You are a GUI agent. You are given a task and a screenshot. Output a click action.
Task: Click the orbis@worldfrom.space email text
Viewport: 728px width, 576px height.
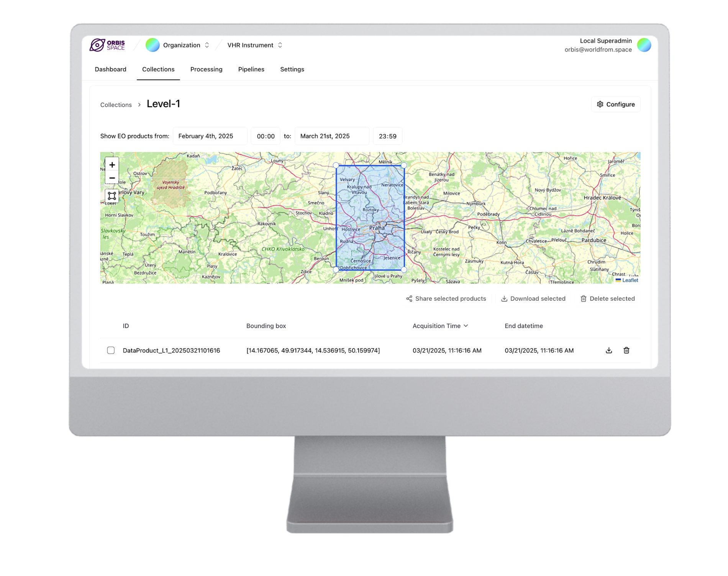(598, 50)
